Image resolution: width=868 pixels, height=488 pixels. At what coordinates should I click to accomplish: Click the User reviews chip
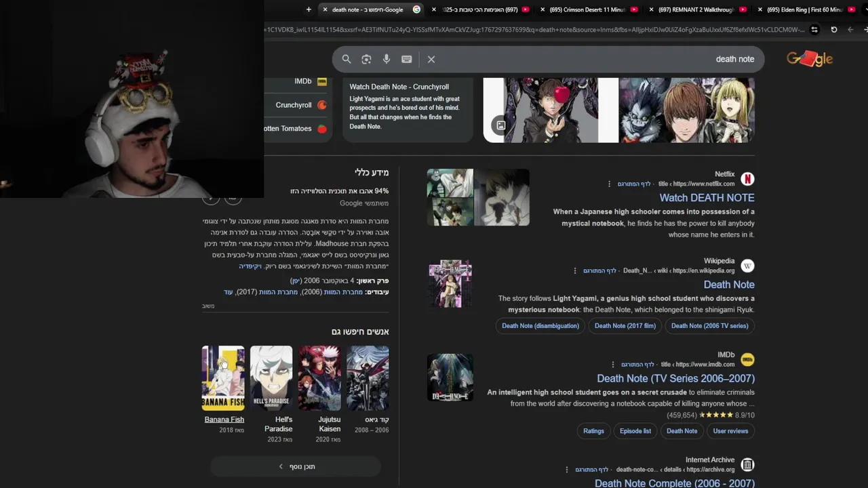[x=730, y=431]
